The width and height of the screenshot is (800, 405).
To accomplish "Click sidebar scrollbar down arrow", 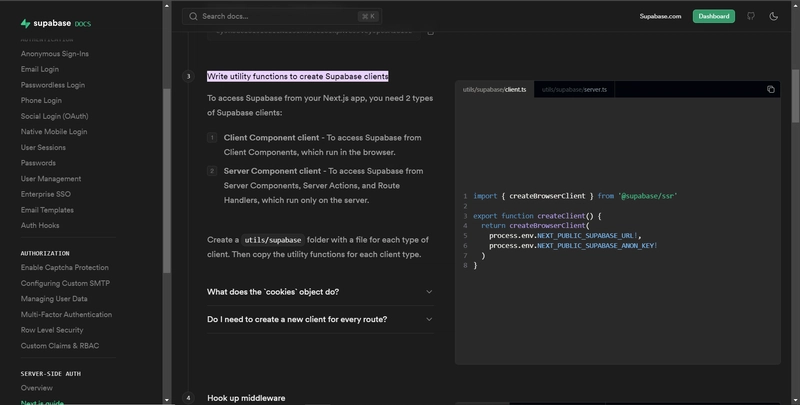I will (166, 400).
